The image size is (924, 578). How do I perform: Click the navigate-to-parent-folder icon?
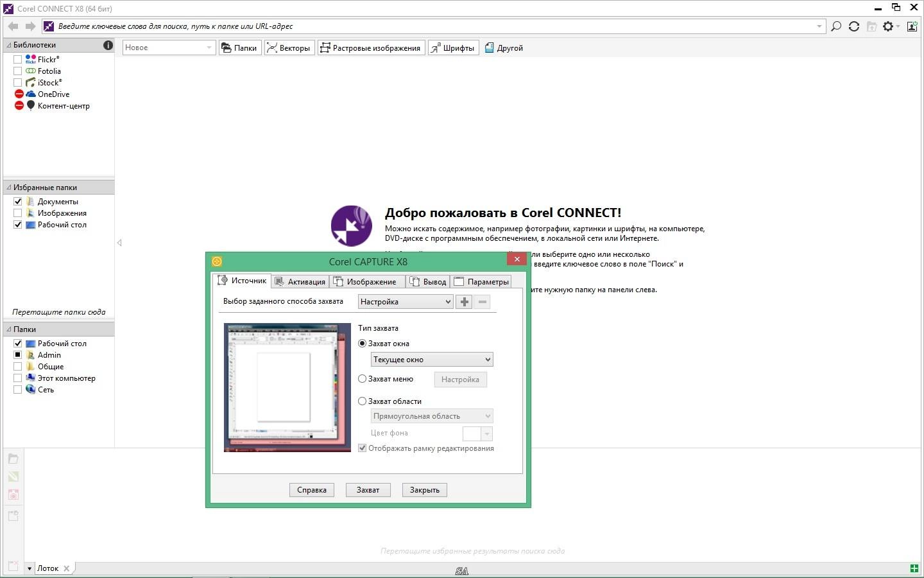tap(871, 26)
